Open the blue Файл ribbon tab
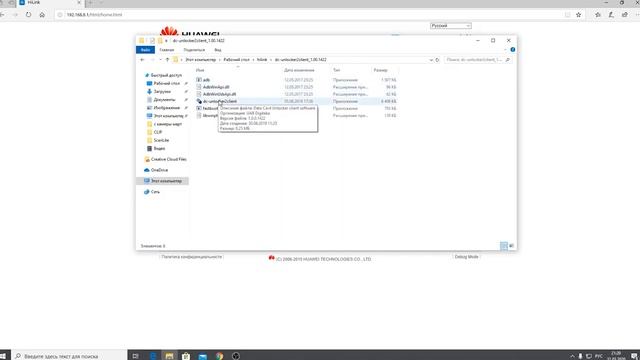This screenshot has width=640, height=360. click(x=145, y=50)
